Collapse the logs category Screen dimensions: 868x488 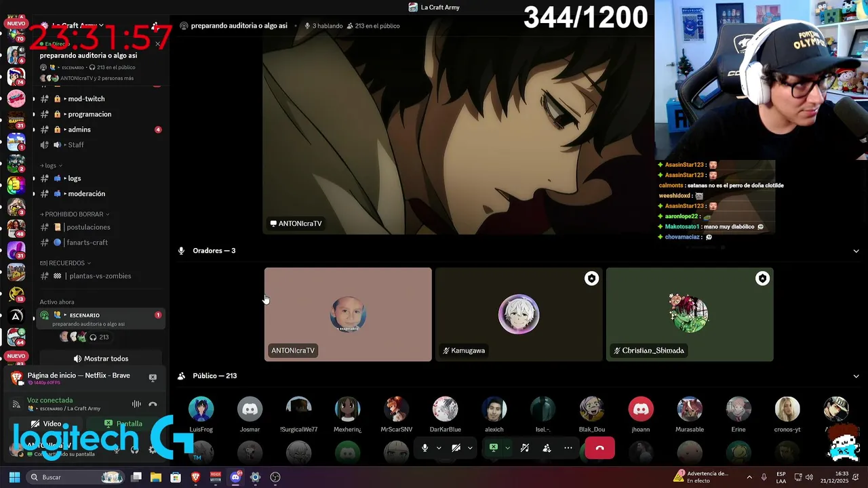(x=52, y=165)
